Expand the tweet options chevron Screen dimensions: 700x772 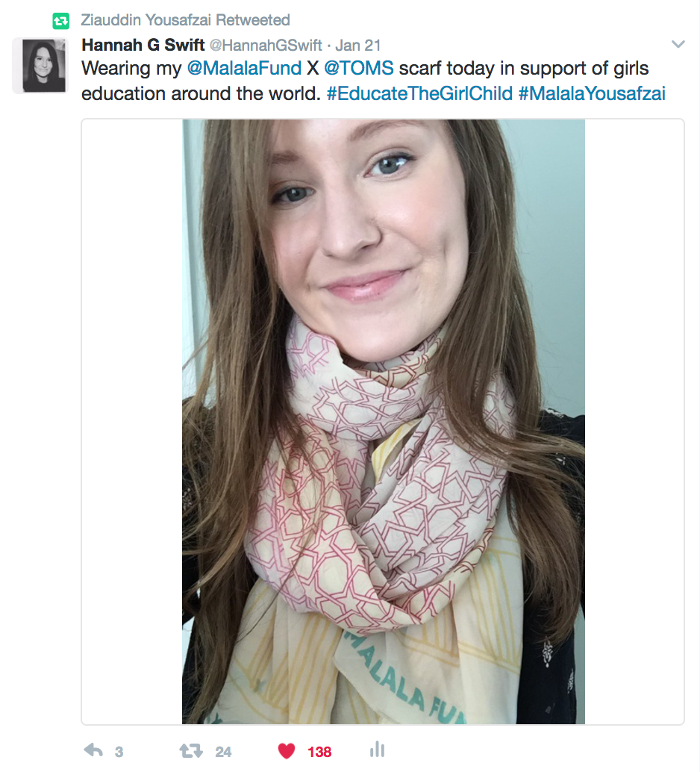[678, 44]
